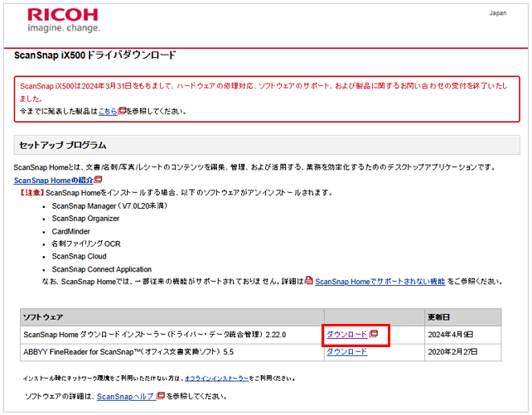The width and height of the screenshot is (532, 415).
Task: Download ScanSnap Home installer 2.22.0
Action: pyautogui.click(x=346, y=335)
